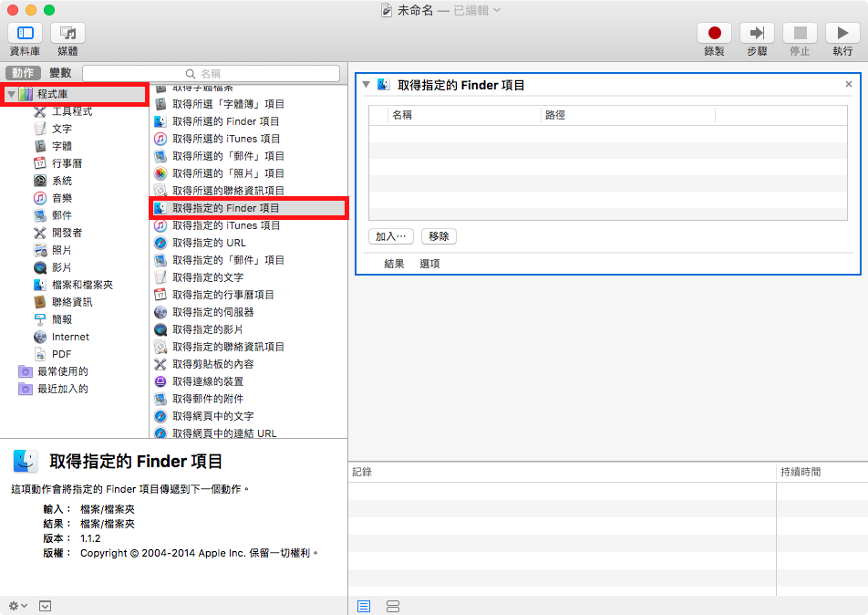Select 取得剪貼板的內容 action

click(248, 365)
